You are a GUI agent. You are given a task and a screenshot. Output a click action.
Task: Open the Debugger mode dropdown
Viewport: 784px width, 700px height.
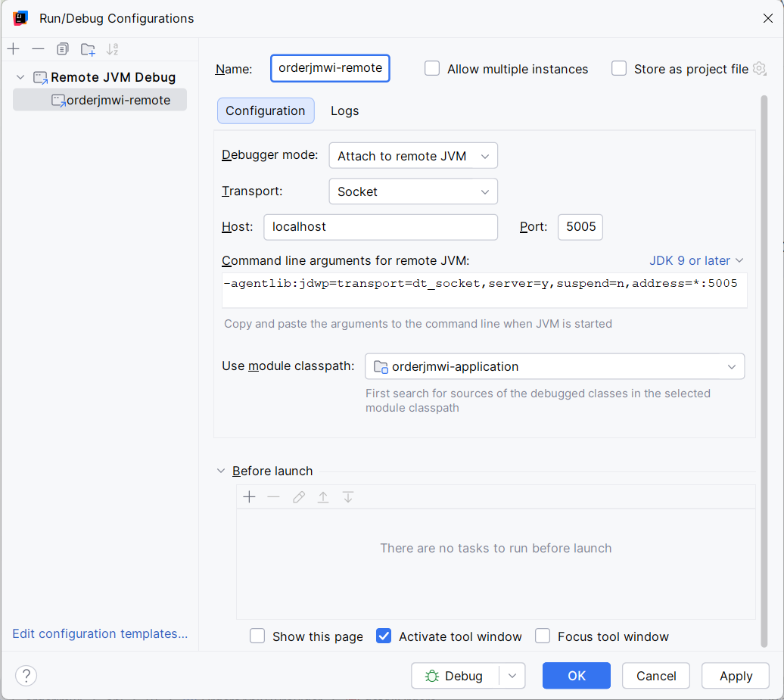(x=484, y=155)
